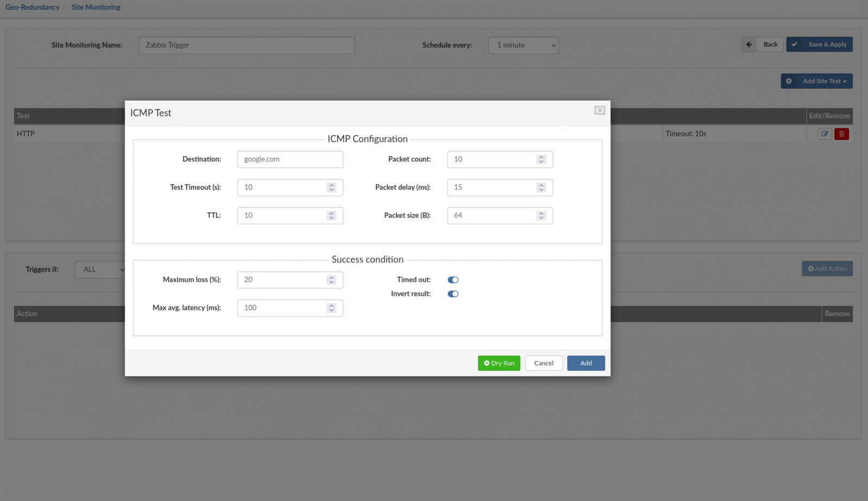Click the Destination field showing google.com
Viewport: 868px width, 501px height.
(290, 159)
